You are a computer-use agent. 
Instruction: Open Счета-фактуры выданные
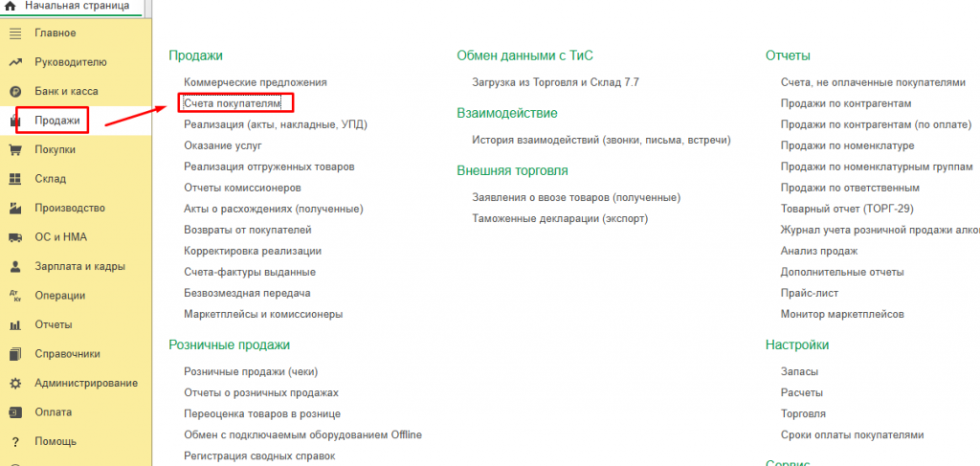(250, 273)
